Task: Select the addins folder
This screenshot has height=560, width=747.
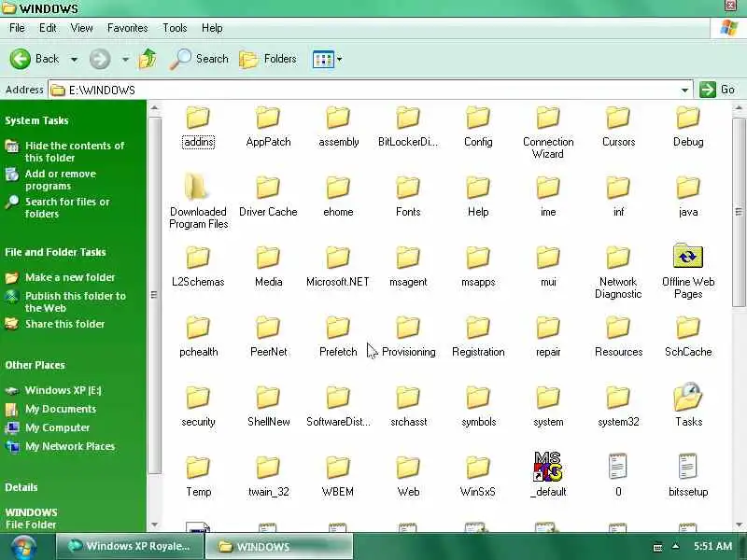Action: 198,128
